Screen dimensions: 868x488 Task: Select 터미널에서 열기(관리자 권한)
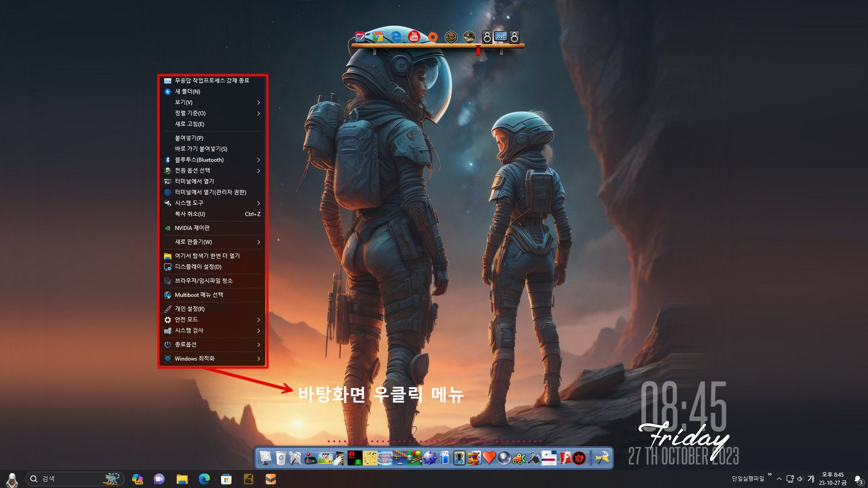pos(212,192)
